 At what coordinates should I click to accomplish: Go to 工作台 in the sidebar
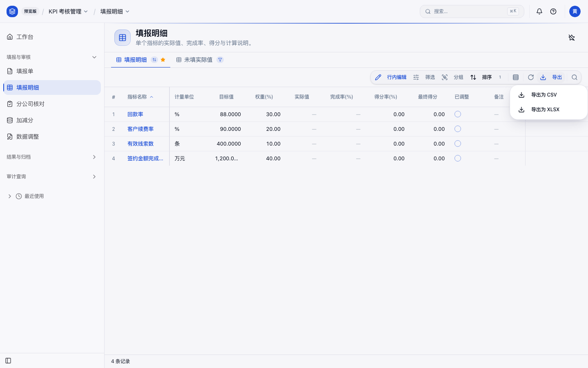click(52, 37)
